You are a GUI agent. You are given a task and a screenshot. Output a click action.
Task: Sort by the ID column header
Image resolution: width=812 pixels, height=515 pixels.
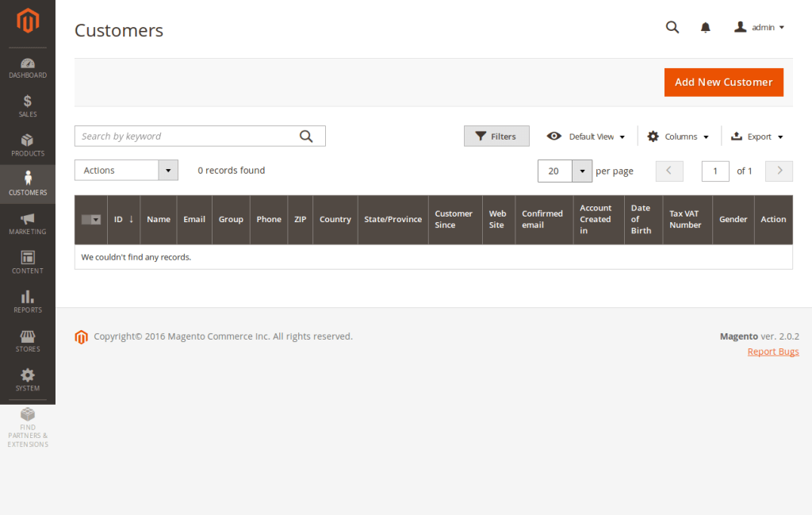[x=124, y=219]
